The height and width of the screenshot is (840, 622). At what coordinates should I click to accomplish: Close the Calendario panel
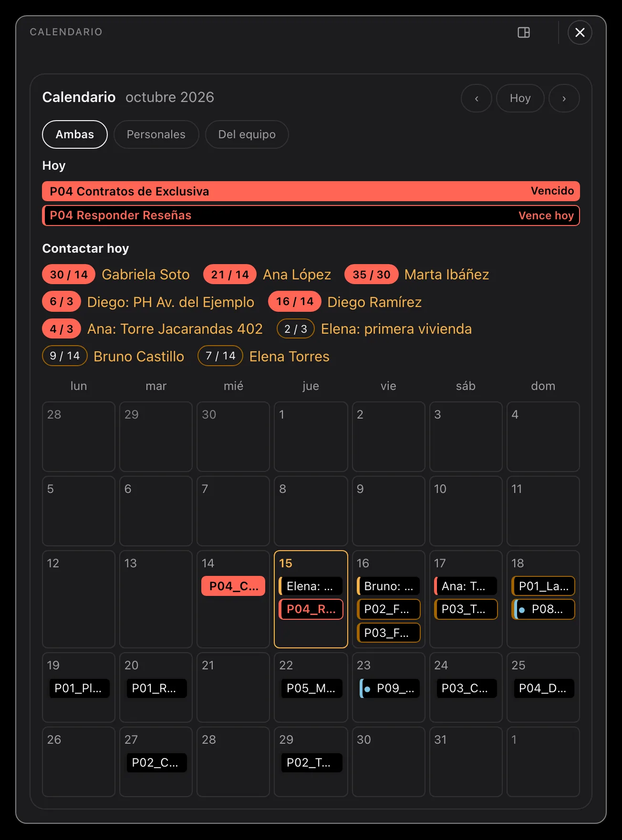pyautogui.click(x=580, y=32)
